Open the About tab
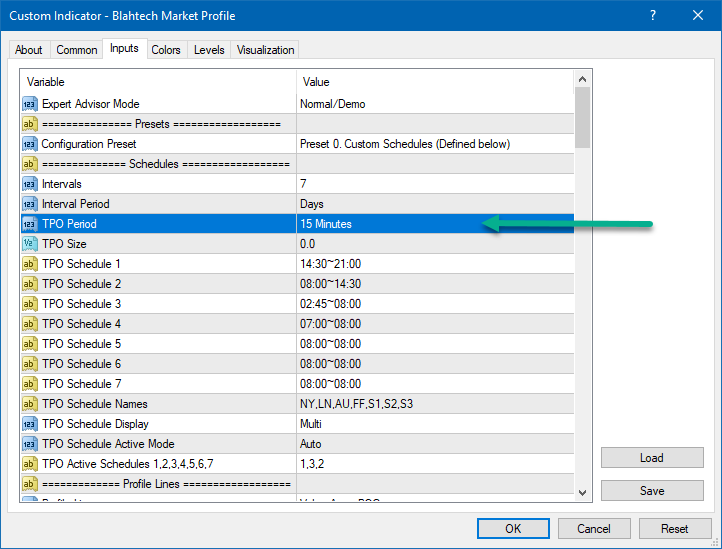722x549 pixels. (x=29, y=50)
